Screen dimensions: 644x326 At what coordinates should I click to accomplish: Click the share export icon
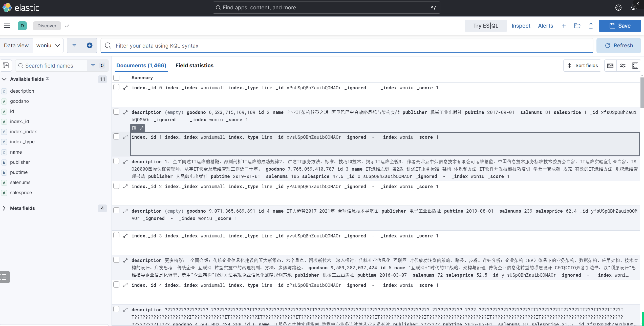(591, 26)
